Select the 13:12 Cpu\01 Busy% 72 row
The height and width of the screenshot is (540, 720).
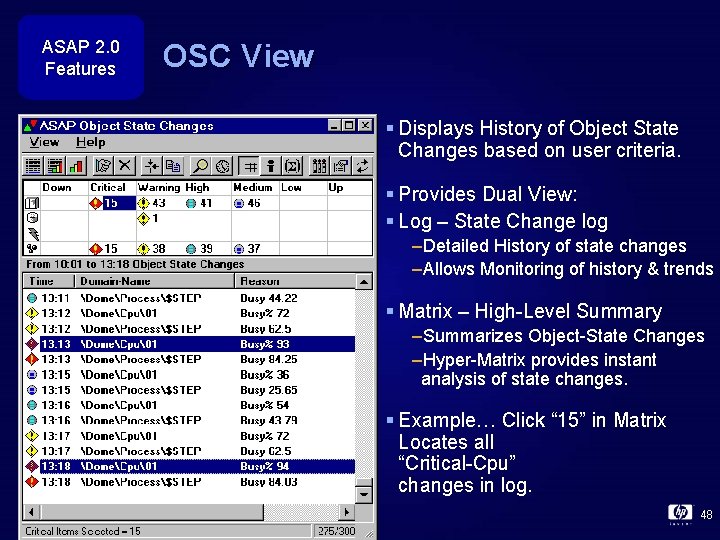pyautogui.click(x=190, y=313)
